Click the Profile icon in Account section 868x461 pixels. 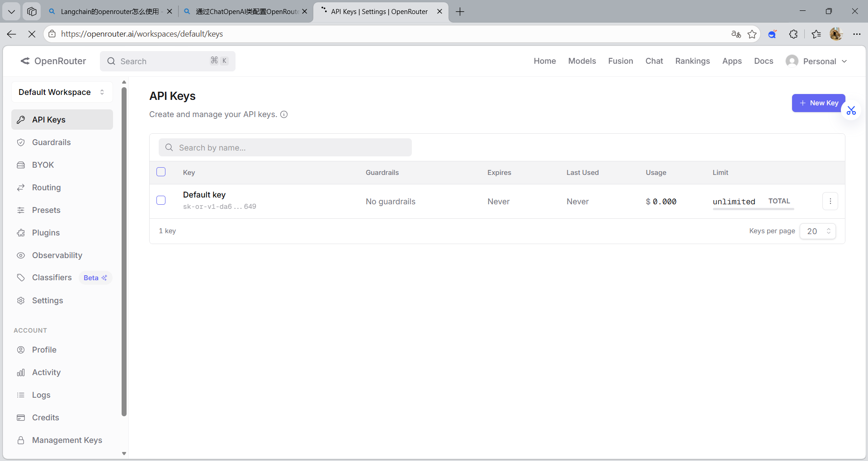point(21,350)
